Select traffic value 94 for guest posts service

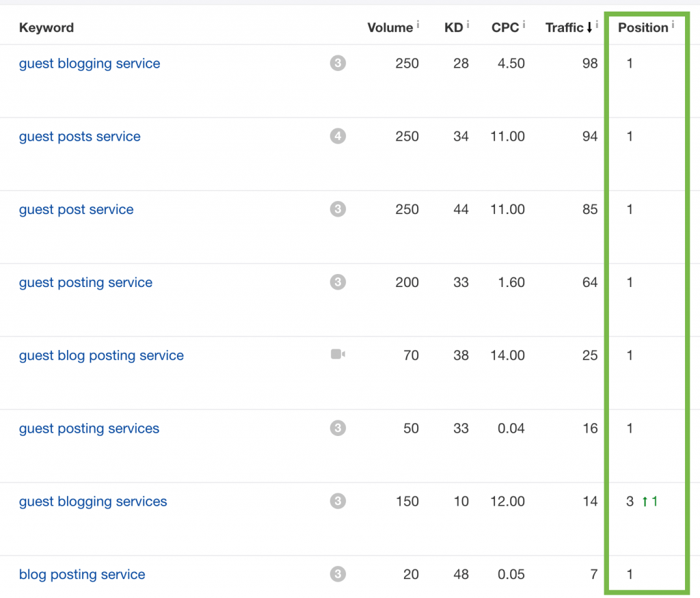click(590, 136)
